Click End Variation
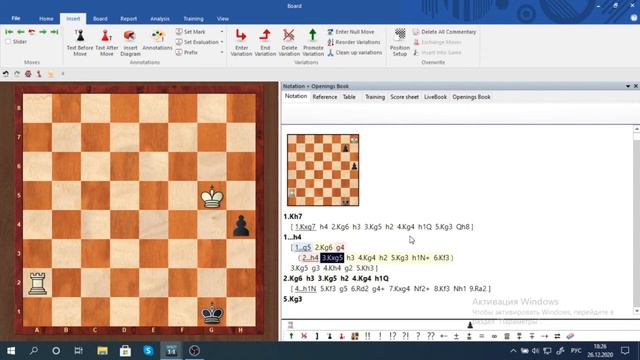 tap(265, 42)
